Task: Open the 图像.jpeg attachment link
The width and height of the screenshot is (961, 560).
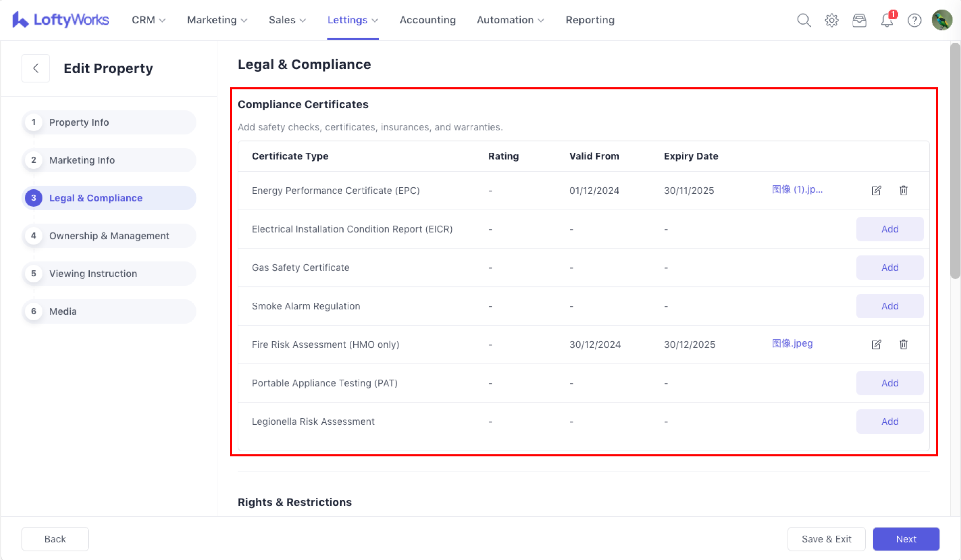Action: (x=792, y=343)
